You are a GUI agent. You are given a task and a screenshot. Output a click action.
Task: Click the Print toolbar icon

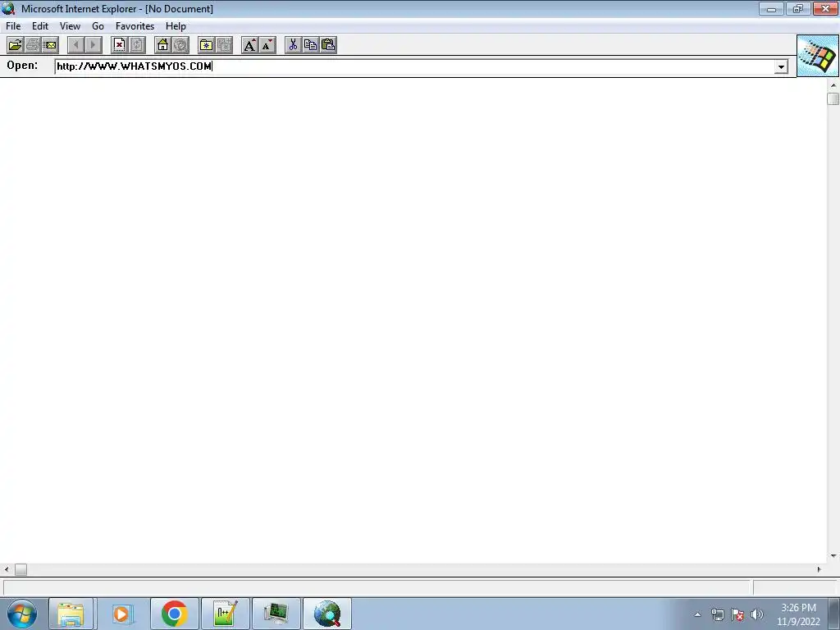coord(33,45)
